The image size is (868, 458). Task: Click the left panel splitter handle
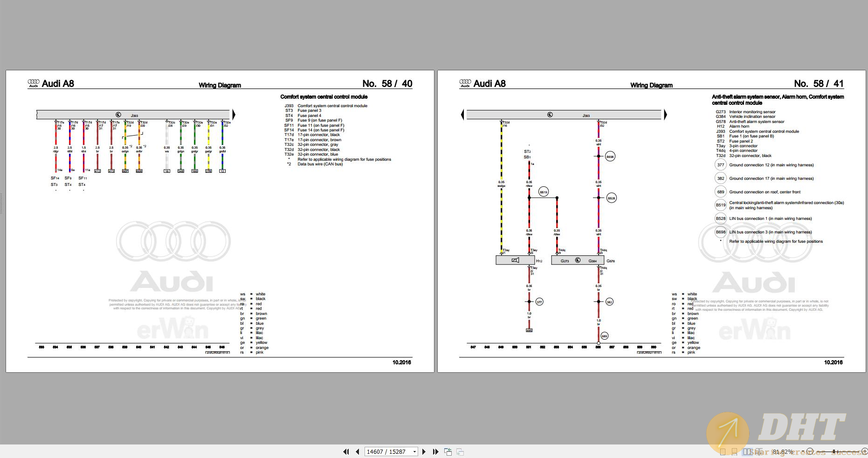tap(1, 204)
